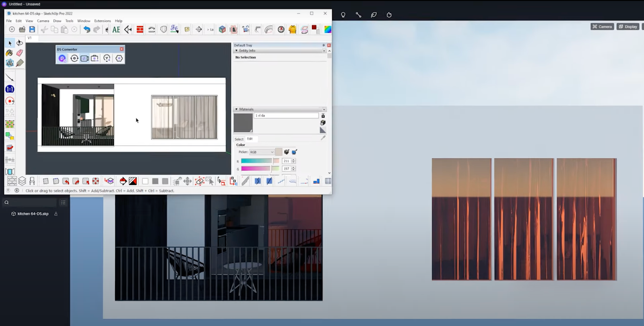644x326 pixels.
Task: Save the SketchUp model
Action: [x=32, y=29]
